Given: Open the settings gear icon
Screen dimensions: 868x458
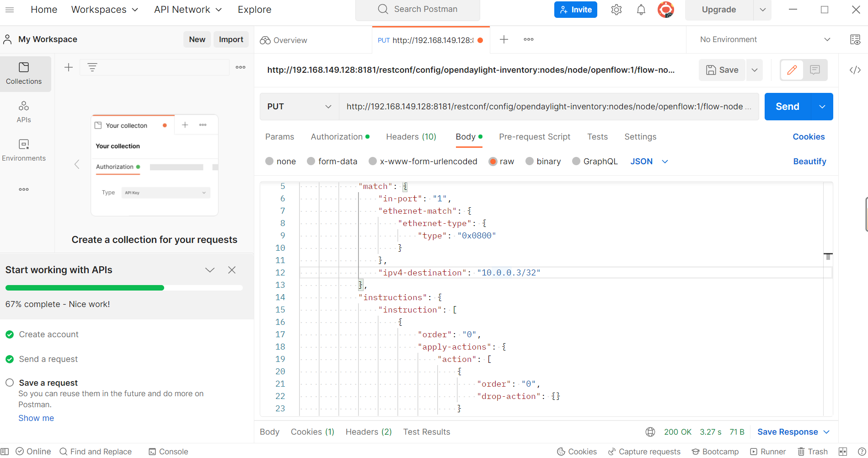Looking at the screenshot, I should click(x=616, y=10).
